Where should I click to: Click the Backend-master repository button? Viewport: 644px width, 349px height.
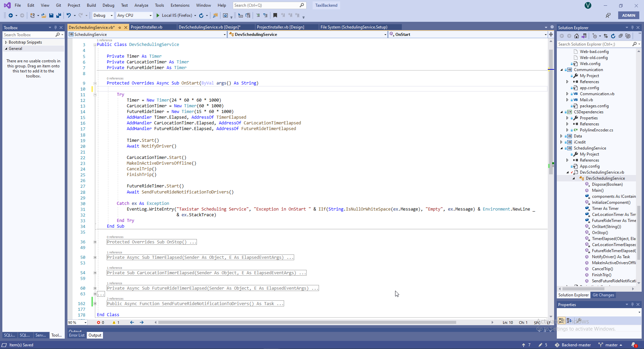(573, 345)
